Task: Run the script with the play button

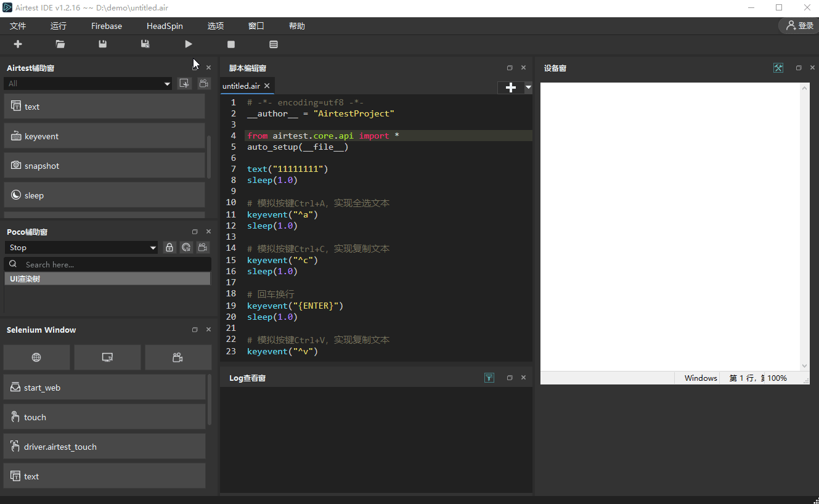Action: pyautogui.click(x=189, y=44)
